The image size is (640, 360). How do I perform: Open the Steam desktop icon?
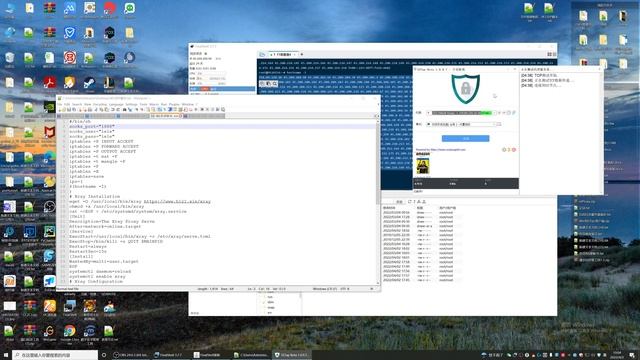(89, 84)
